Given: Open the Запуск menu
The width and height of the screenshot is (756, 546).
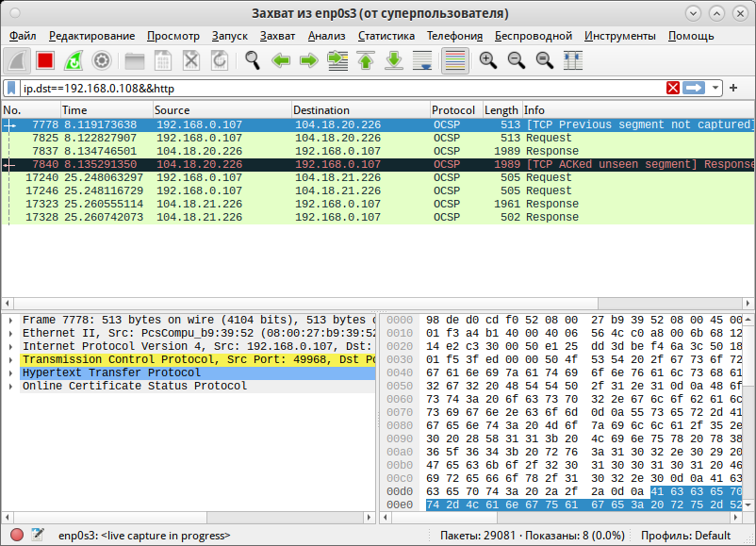Looking at the screenshot, I should click(x=229, y=36).
